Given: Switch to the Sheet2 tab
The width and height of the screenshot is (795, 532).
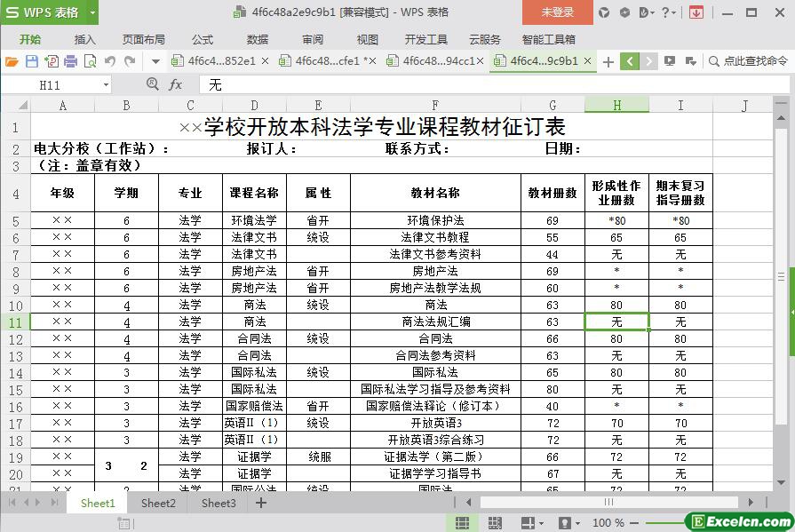Looking at the screenshot, I should pyautogui.click(x=158, y=503).
